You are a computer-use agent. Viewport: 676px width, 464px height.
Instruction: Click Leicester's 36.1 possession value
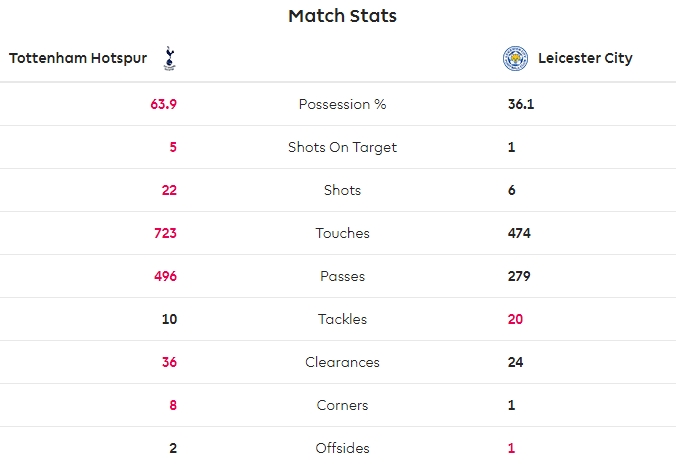[x=521, y=104]
